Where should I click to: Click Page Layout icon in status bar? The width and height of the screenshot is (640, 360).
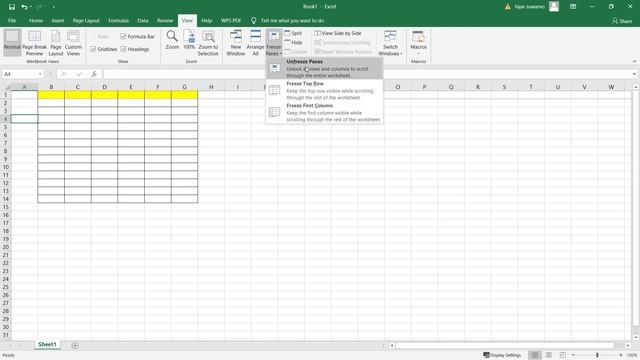549,355
